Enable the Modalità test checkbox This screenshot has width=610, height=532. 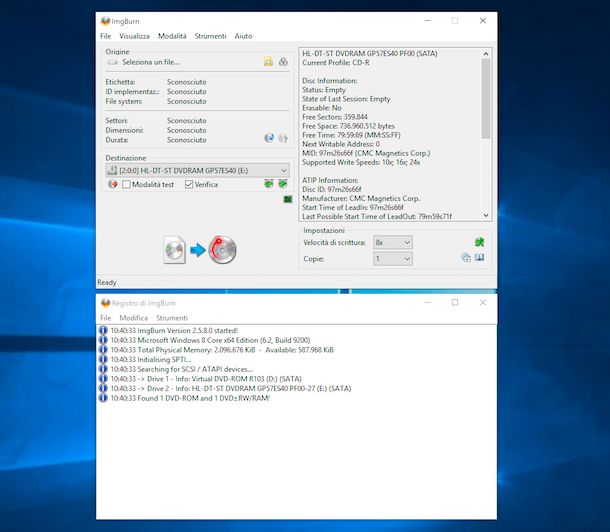[x=127, y=184]
